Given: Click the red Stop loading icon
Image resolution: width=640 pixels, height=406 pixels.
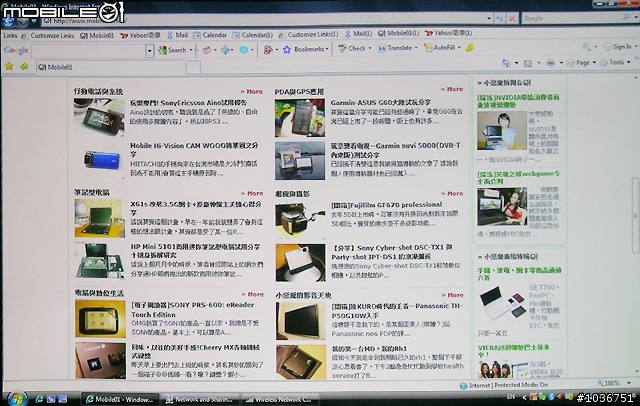Looking at the screenshot, I should [x=512, y=18].
